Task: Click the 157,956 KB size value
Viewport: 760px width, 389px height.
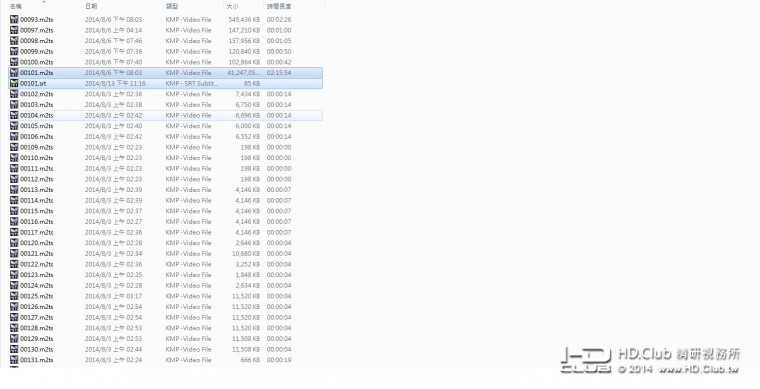Action: click(244, 41)
